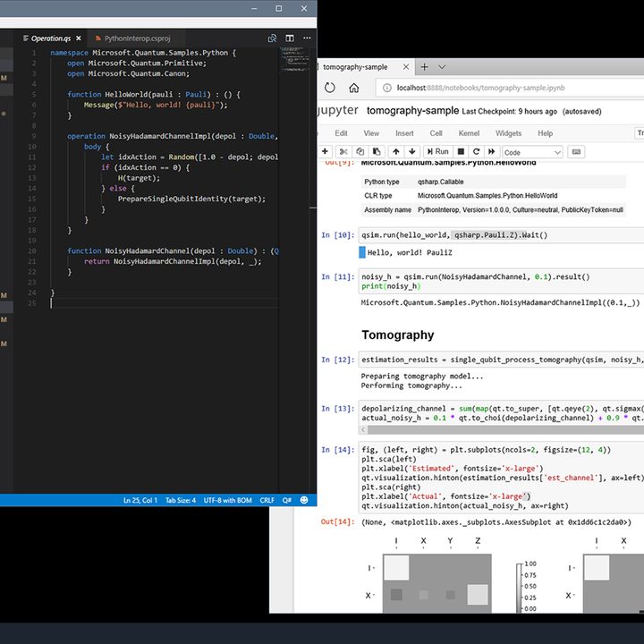This screenshot has height=644, width=644.
Task: Change the Tab Size: 4 setting
Action: pos(181,500)
